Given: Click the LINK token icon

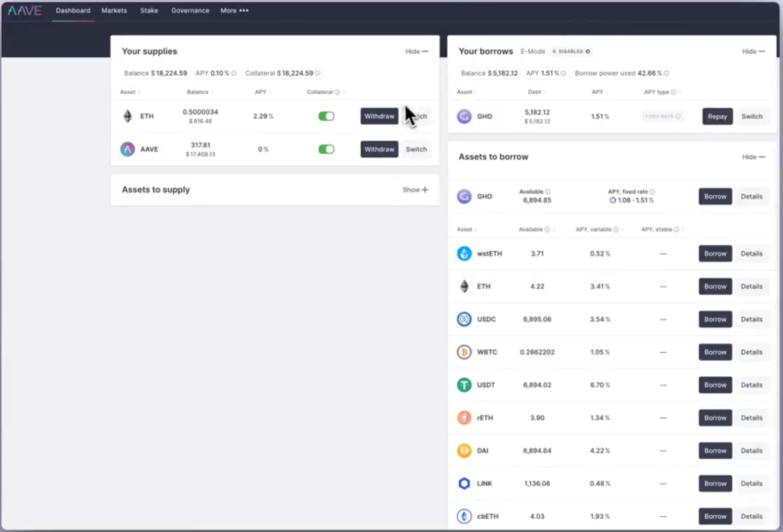Looking at the screenshot, I should click(464, 483).
